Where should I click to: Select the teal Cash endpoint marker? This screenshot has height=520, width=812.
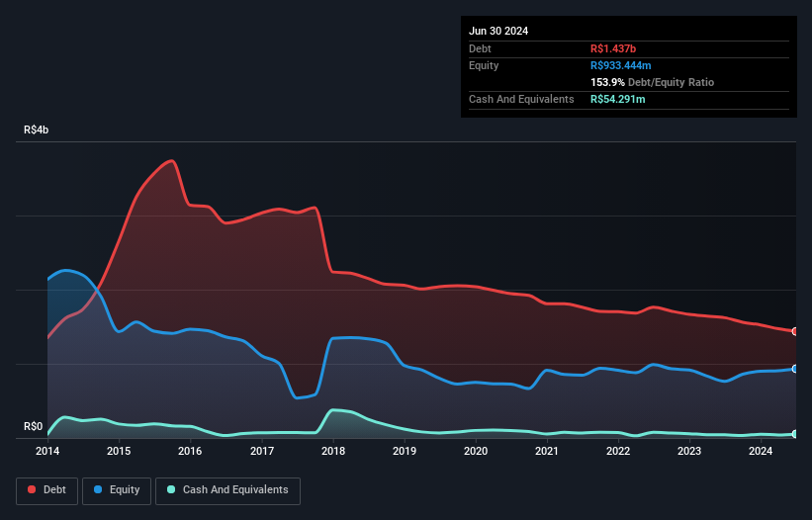click(795, 434)
